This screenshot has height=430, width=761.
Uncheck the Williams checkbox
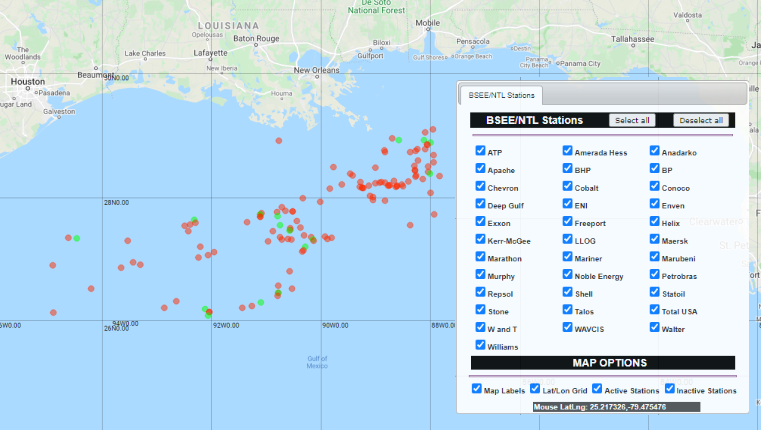[x=480, y=345]
